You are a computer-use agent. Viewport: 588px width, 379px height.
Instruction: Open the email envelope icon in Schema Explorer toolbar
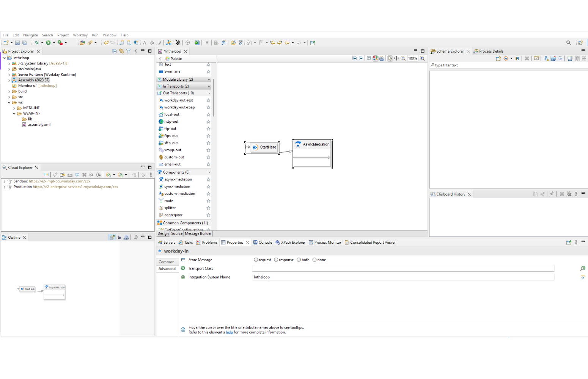click(x=536, y=58)
